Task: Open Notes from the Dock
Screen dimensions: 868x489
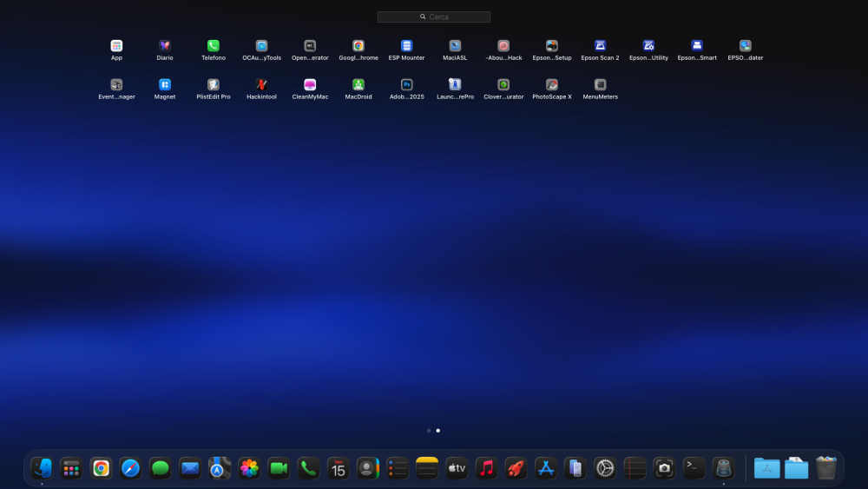Action: [x=427, y=468]
